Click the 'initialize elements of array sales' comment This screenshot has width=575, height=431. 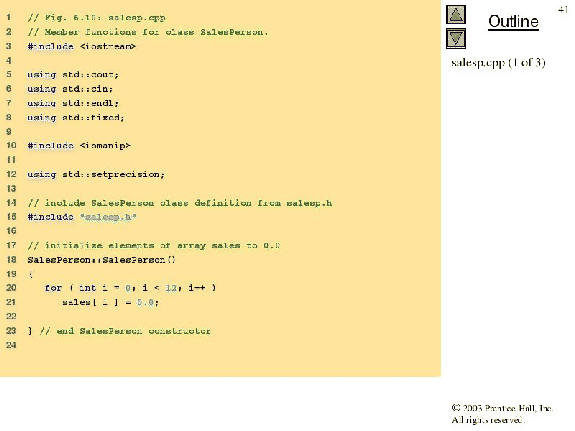pos(154,246)
